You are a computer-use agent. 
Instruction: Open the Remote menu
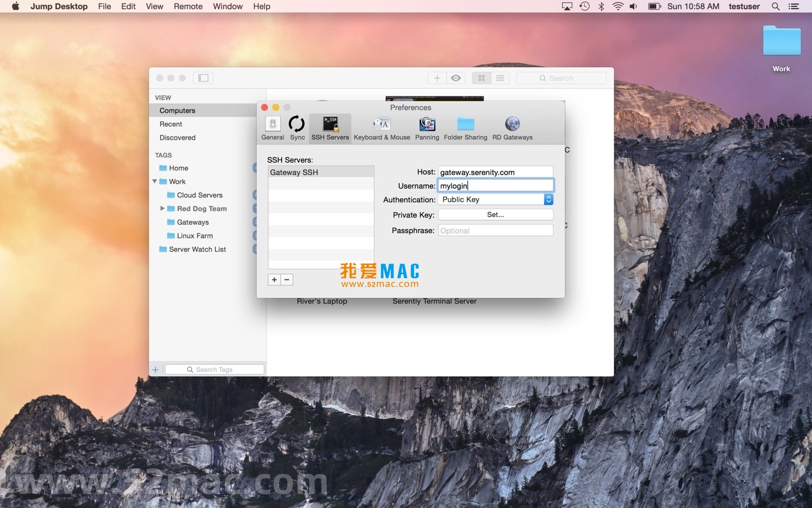point(188,6)
